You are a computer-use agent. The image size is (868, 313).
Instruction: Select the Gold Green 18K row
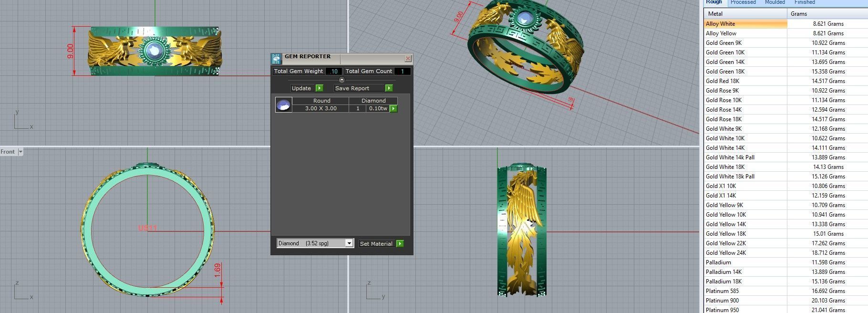(x=786, y=72)
